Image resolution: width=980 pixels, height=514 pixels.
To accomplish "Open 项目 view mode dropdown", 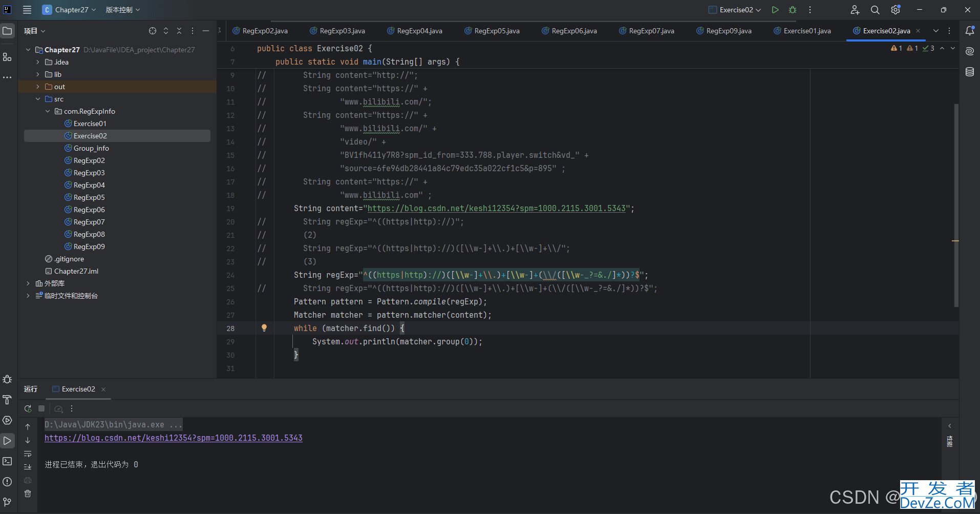I will tap(34, 31).
